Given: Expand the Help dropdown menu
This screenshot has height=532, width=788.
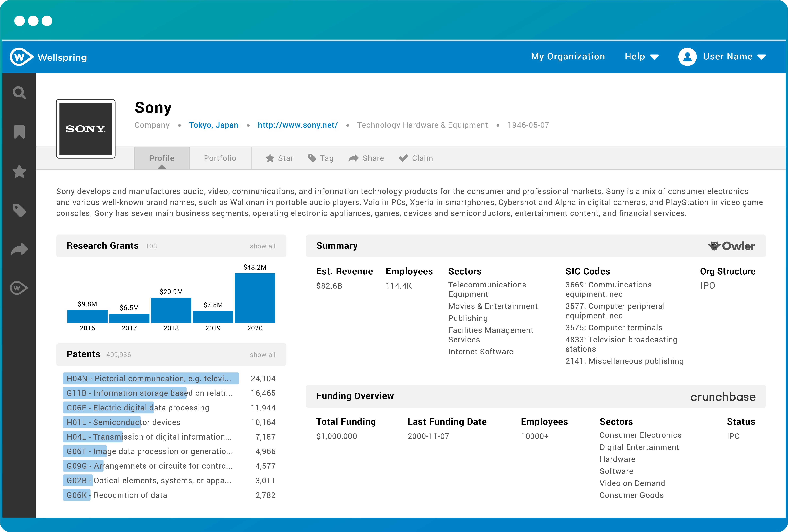Looking at the screenshot, I should 641,57.
